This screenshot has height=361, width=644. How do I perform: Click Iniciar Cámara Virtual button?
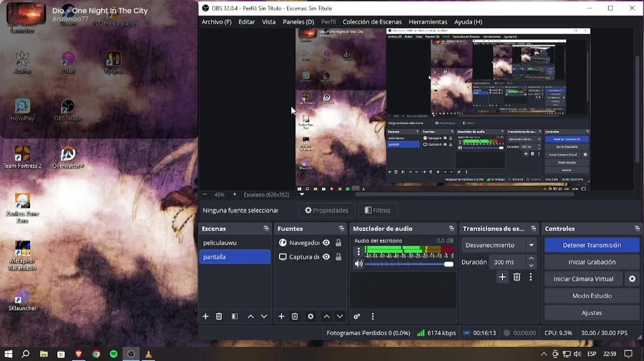[x=583, y=279]
